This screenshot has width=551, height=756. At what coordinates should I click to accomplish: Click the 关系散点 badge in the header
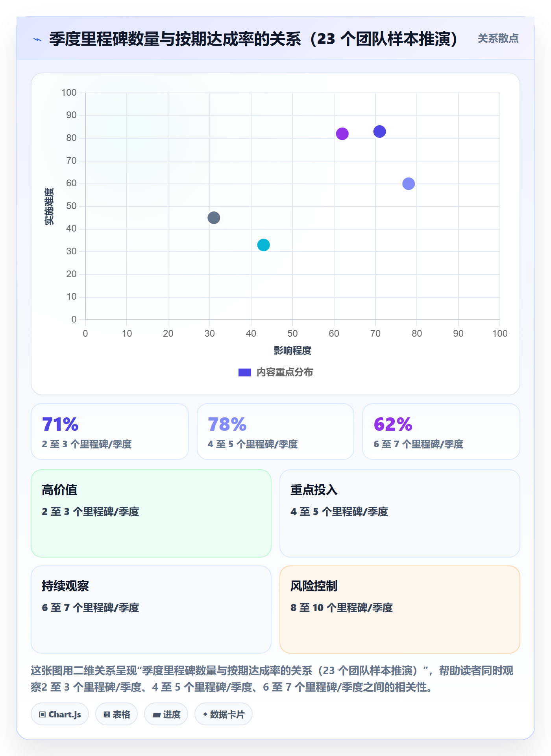498,39
